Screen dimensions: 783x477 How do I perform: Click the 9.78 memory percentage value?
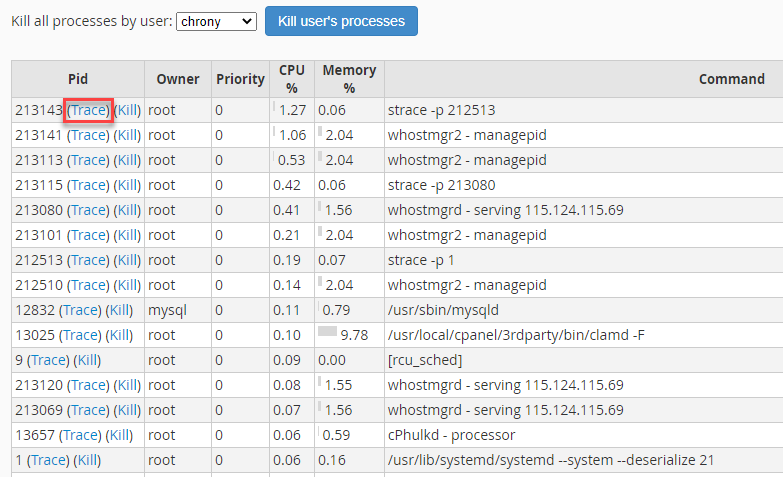[x=354, y=335]
